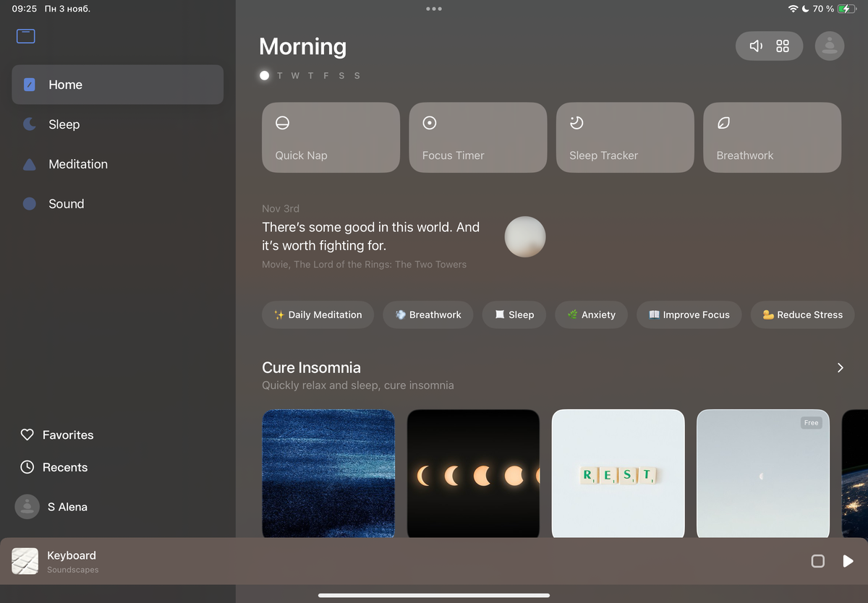Start a Quick Nap
Screen dimensions: 868x603
point(331,137)
